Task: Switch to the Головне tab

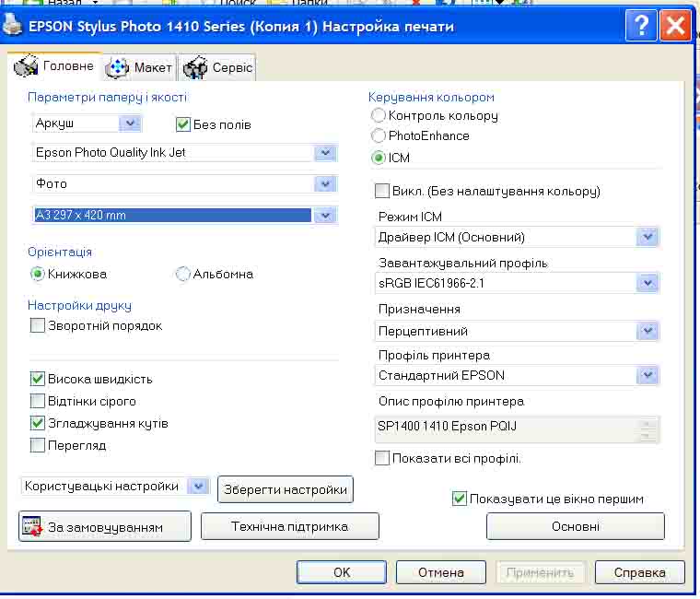Action: click(x=53, y=66)
